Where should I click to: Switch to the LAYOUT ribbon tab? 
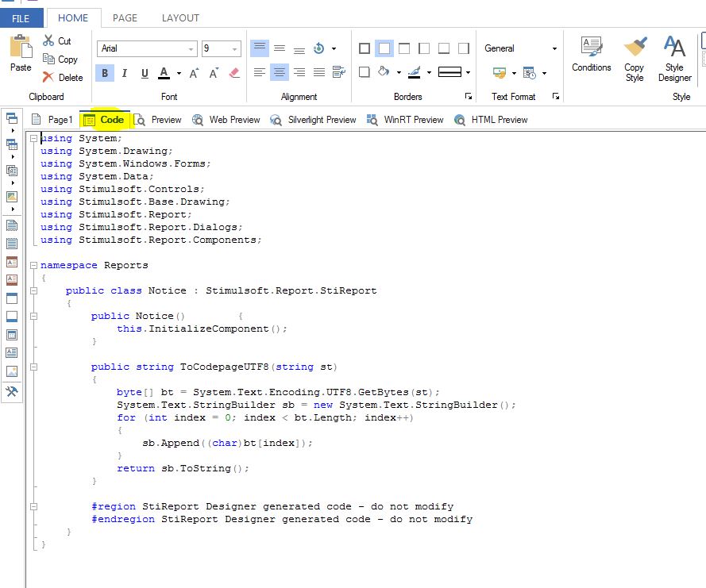[x=180, y=18]
